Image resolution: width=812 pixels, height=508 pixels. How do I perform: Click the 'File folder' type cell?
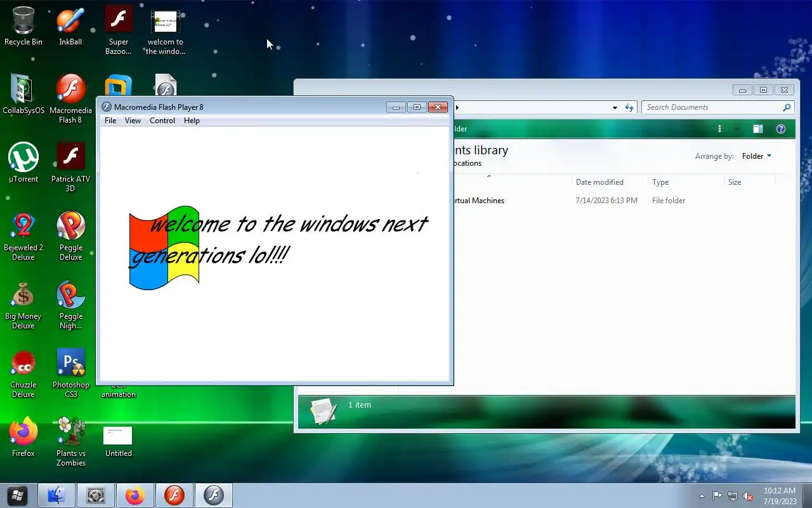click(x=669, y=201)
